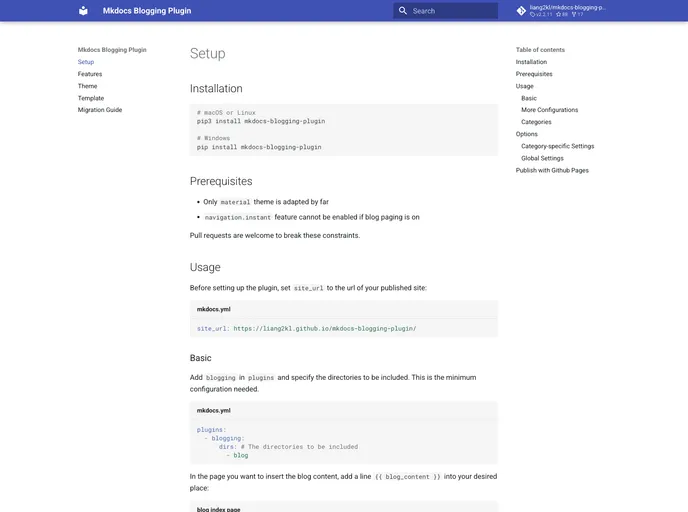Click the MkDocs logo icon in header
688x512 pixels.
pos(83,11)
